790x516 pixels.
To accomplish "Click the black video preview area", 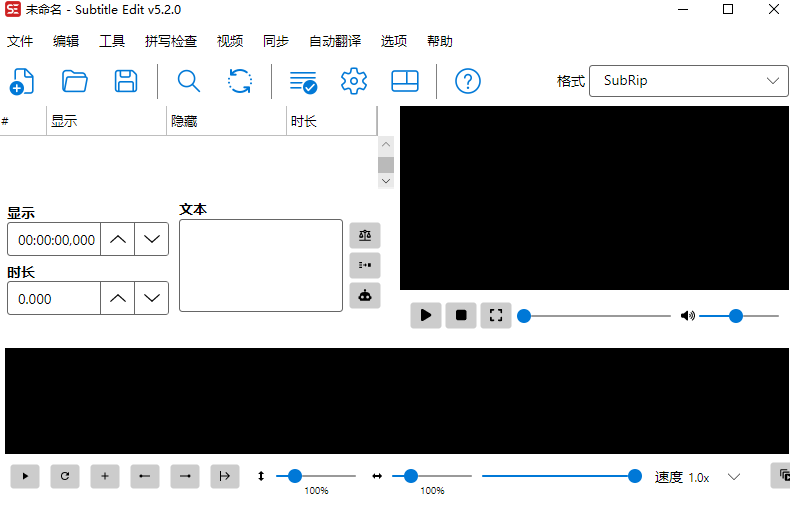I will [x=595, y=198].
